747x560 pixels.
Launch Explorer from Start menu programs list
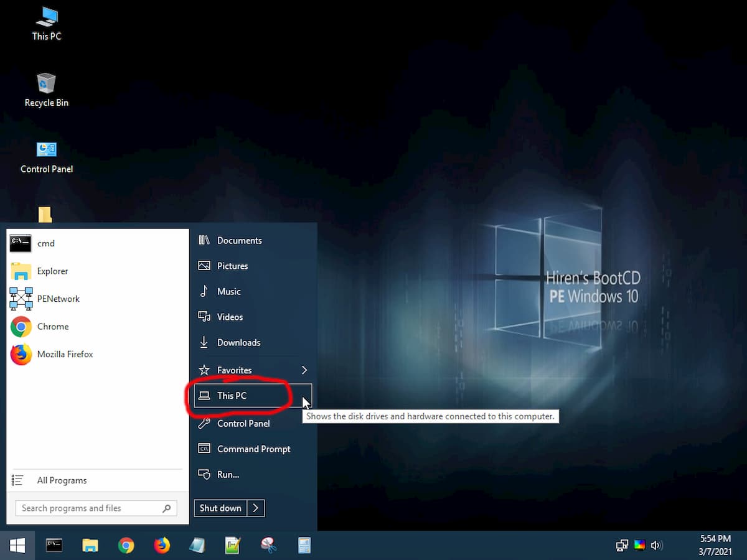(98, 271)
